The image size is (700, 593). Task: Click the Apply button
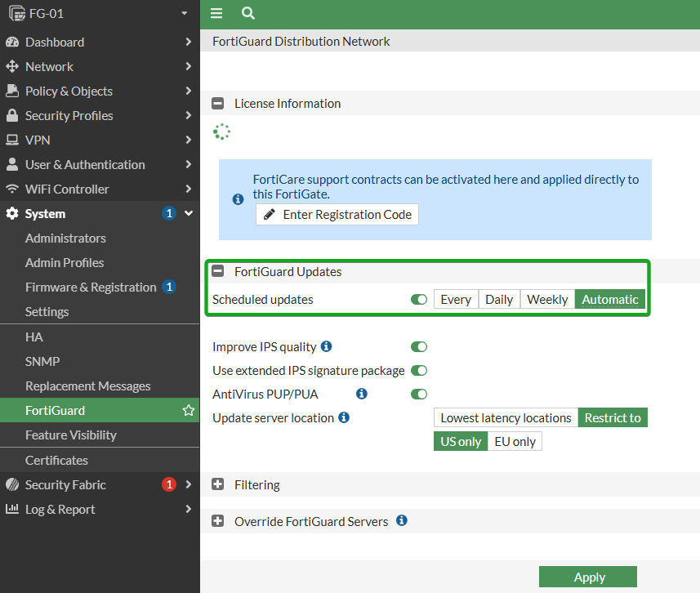[588, 577]
